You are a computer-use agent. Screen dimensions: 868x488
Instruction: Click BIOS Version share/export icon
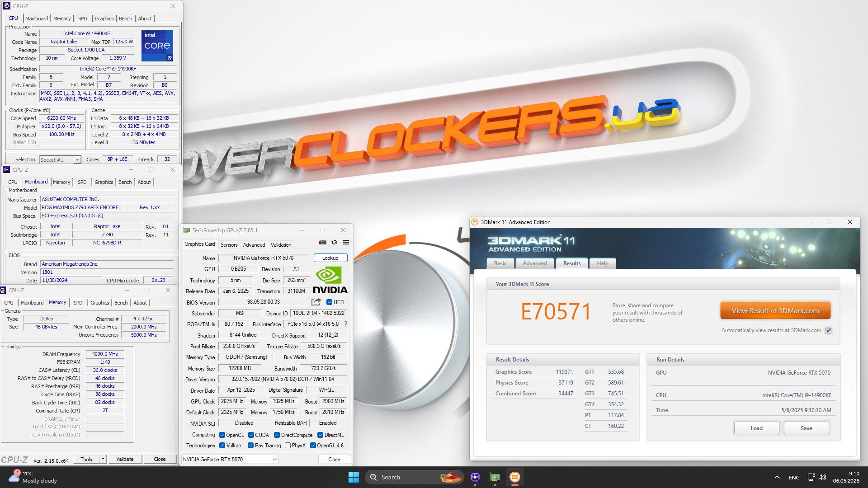click(316, 302)
